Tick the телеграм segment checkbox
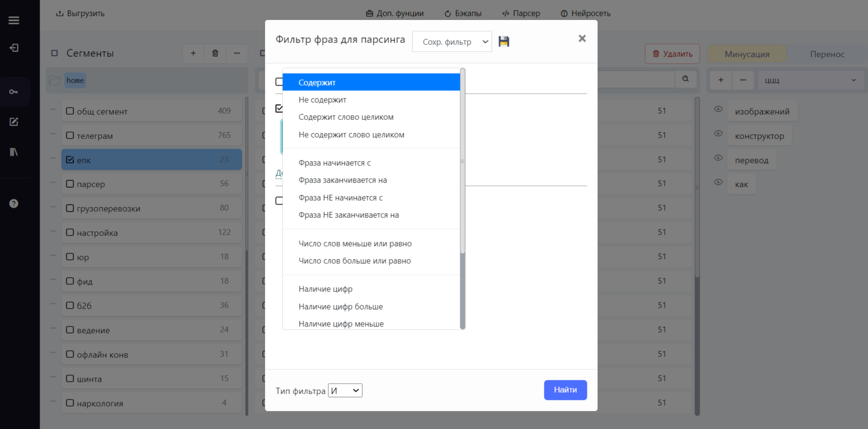Viewport: 868px width, 429px height. click(x=70, y=135)
